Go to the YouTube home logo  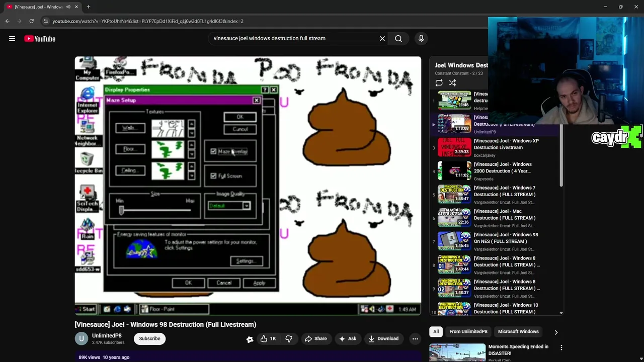[40, 39]
